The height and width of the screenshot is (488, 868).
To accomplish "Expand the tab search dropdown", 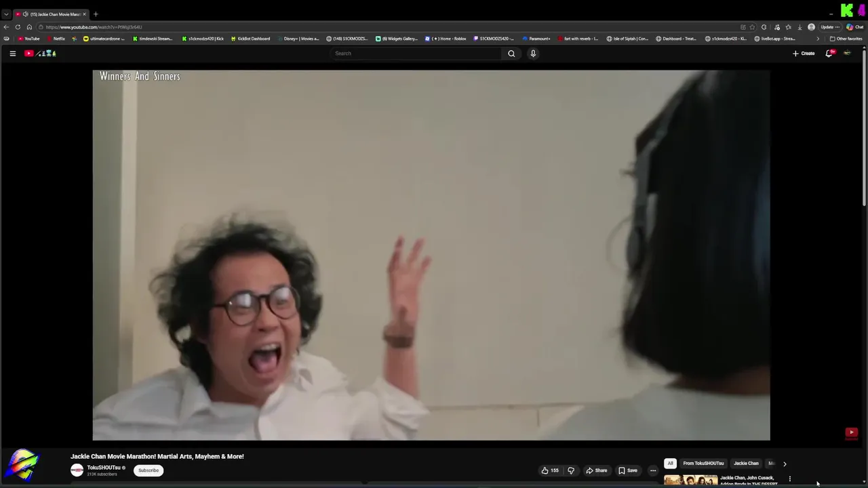I will 6,14.
